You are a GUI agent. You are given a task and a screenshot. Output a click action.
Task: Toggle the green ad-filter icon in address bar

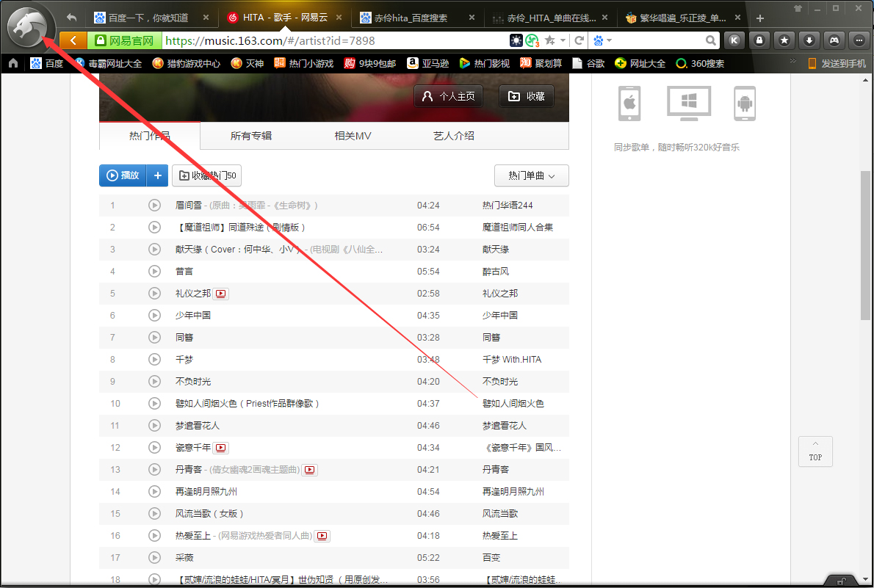[531, 40]
